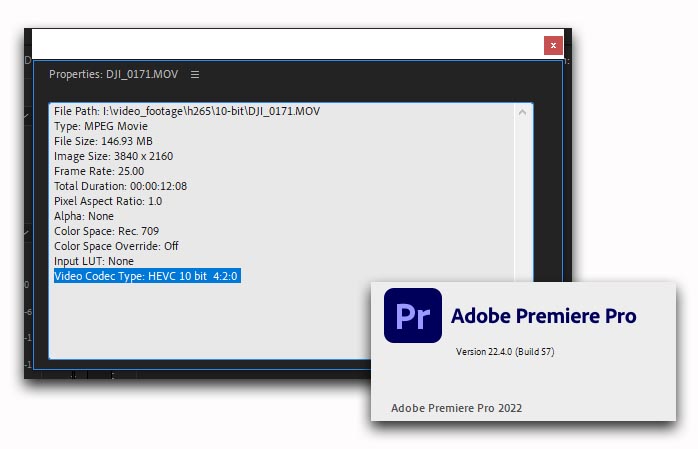Select the Type: MPEG Movie line

[101, 126]
